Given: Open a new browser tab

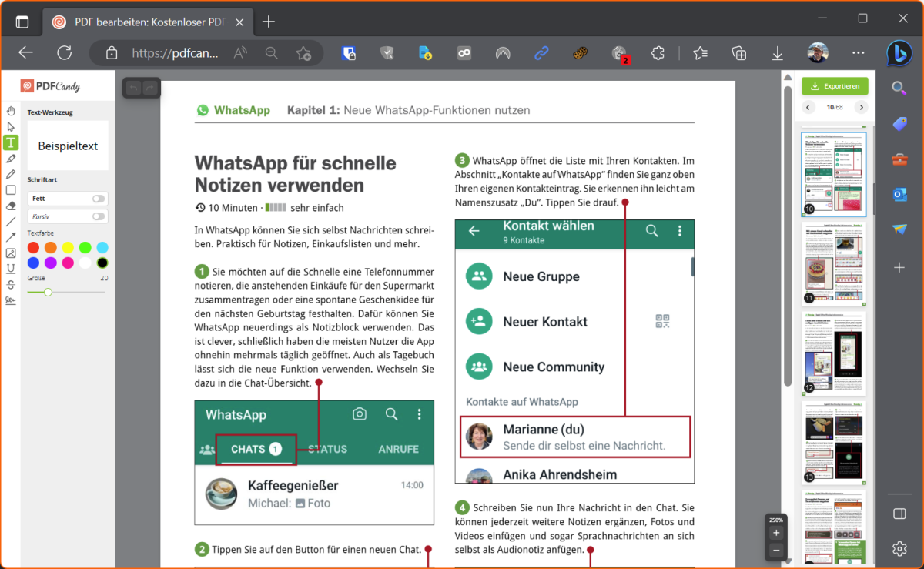Looking at the screenshot, I should [x=268, y=22].
